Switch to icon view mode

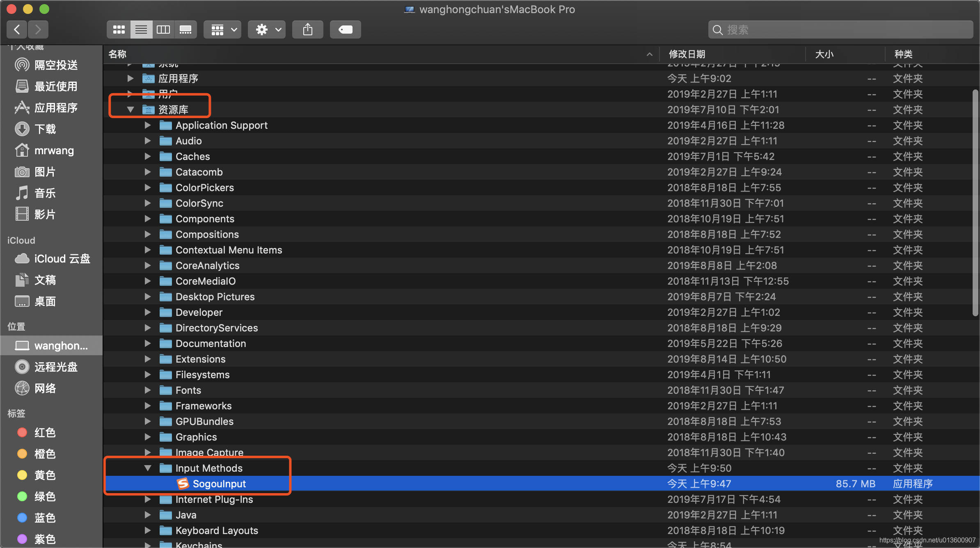pos(119,30)
